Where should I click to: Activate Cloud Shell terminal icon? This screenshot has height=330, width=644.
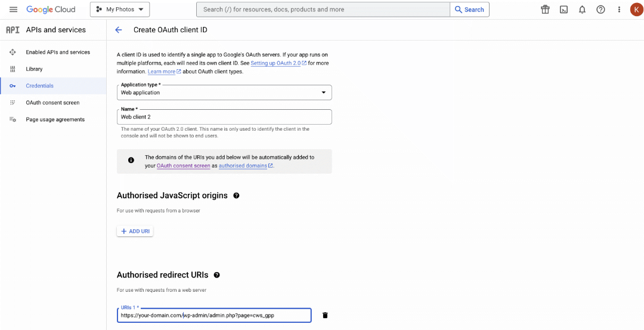564,10
